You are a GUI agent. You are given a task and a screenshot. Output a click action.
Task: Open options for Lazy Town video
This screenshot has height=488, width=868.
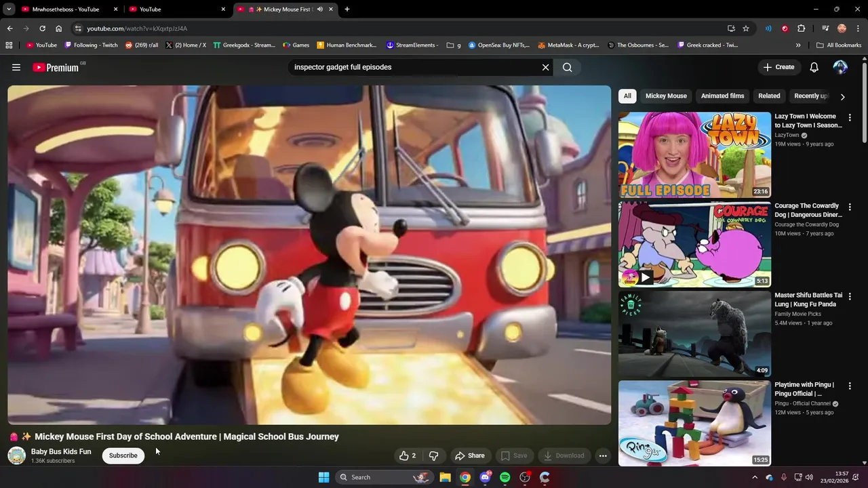pyautogui.click(x=850, y=117)
